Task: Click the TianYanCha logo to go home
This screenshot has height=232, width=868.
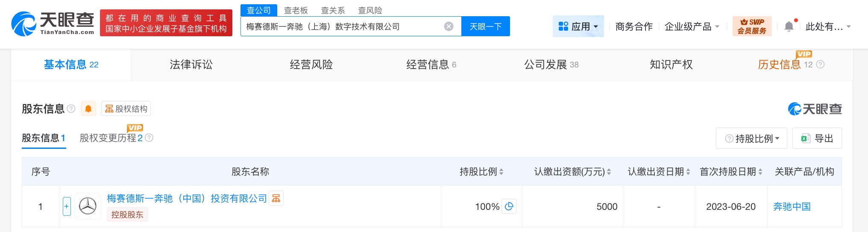Action: (53, 23)
